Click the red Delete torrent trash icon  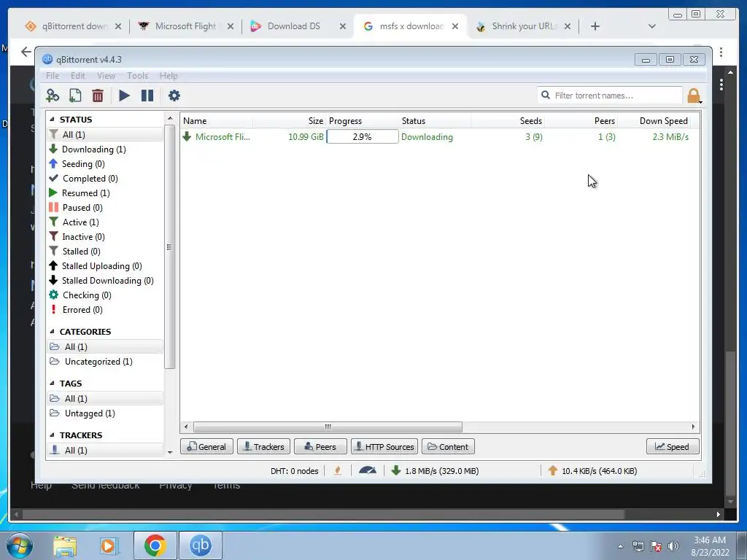pos(98,96)
